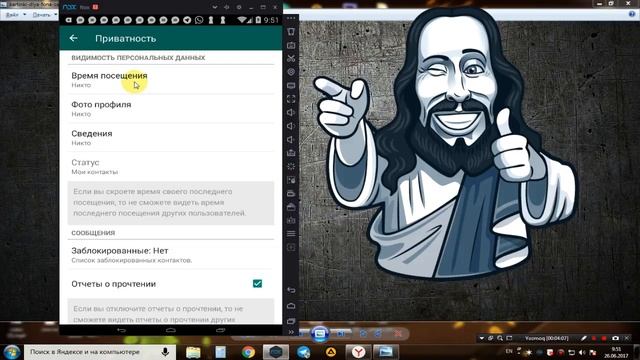
Task: Click EN language indicator in tray
Action: [x=509, y=351]
